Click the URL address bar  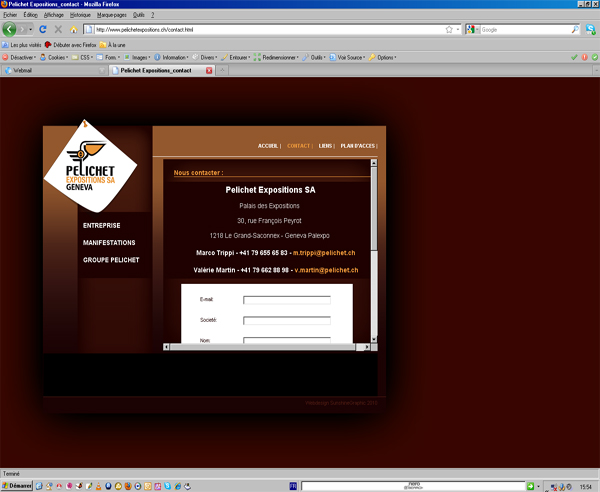pos(268,29)
